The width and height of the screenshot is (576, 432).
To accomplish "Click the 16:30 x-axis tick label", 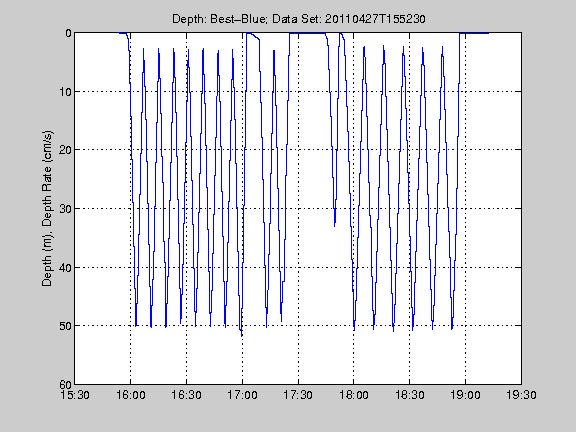I will 187,395.
